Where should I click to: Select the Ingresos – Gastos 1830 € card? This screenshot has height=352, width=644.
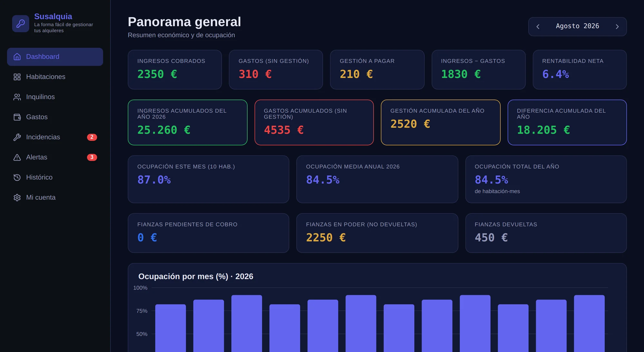tap(478, 69)
